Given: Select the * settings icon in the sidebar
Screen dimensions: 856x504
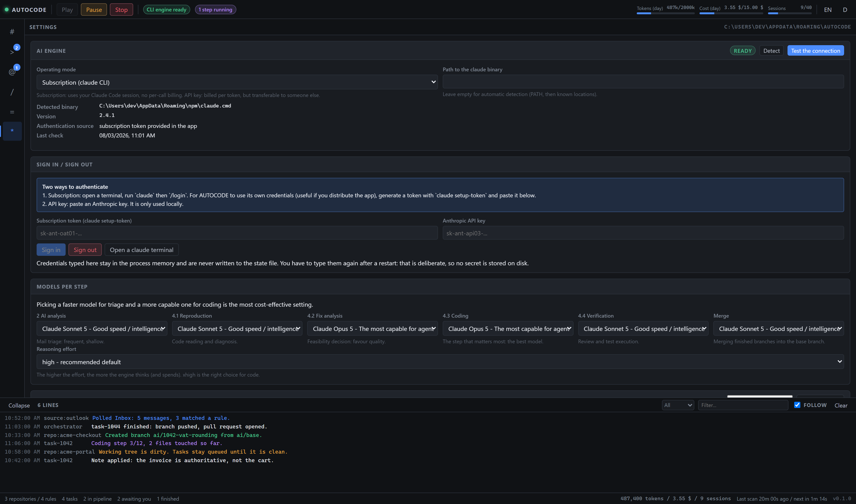Looking at the screenshot, I should (12, 131).
